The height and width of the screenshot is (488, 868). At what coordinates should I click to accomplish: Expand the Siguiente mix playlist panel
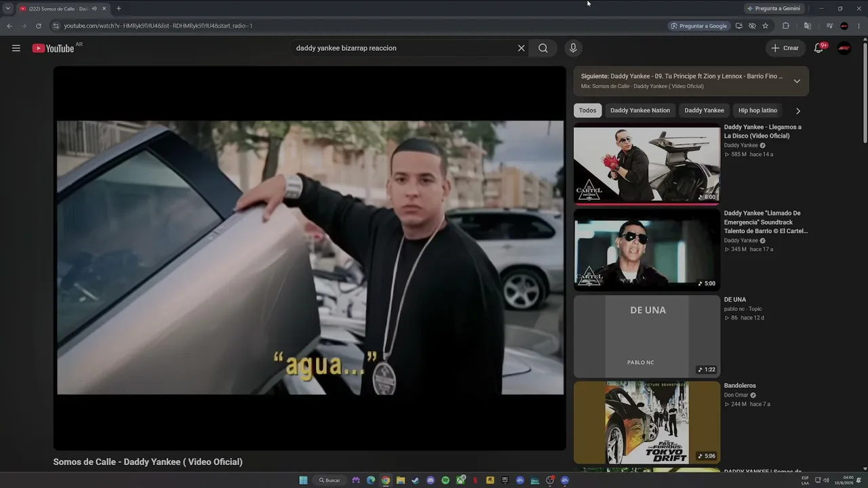coord(797,81)
